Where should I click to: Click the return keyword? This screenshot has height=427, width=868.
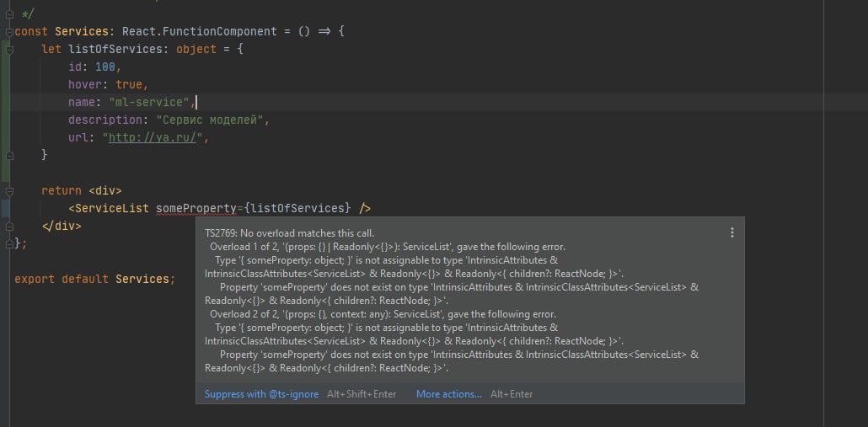coord(62,191)
